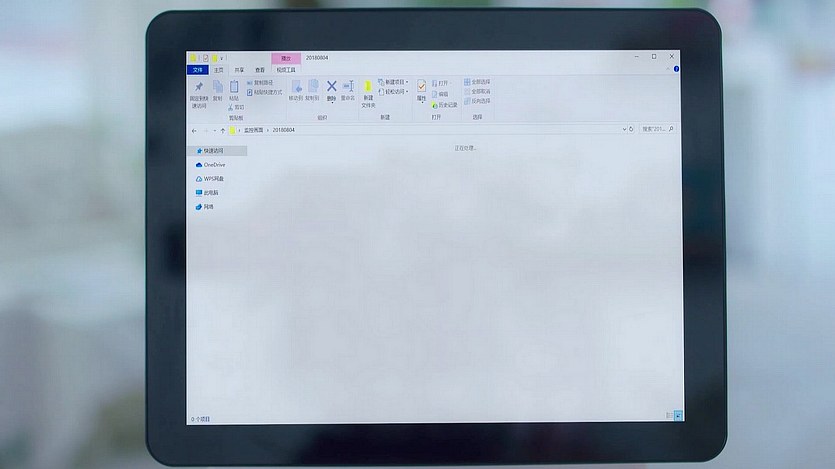Open the recent locations dropdown arrow
The width and height of the screenshot is (835, 469).
215,130
